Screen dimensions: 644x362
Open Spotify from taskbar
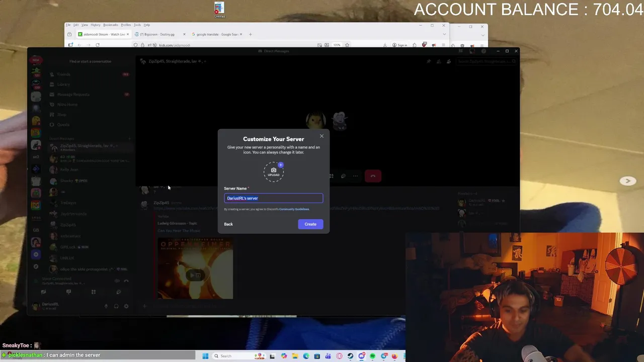pyautogui.click(x=372, y=356)
